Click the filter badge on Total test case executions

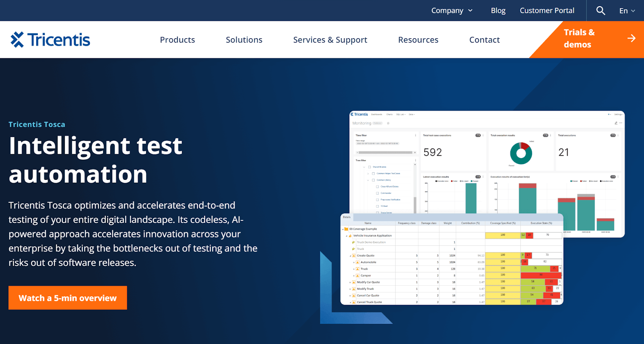[478, 135]
